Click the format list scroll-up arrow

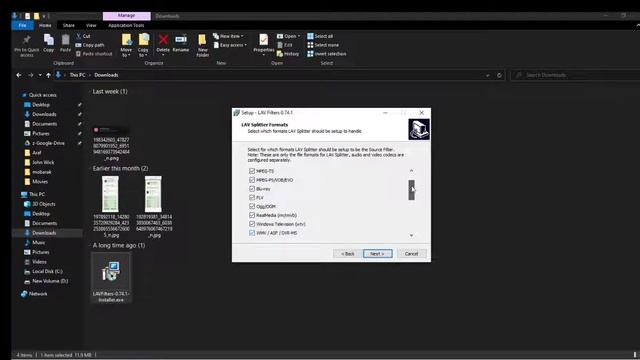point(411,171)
